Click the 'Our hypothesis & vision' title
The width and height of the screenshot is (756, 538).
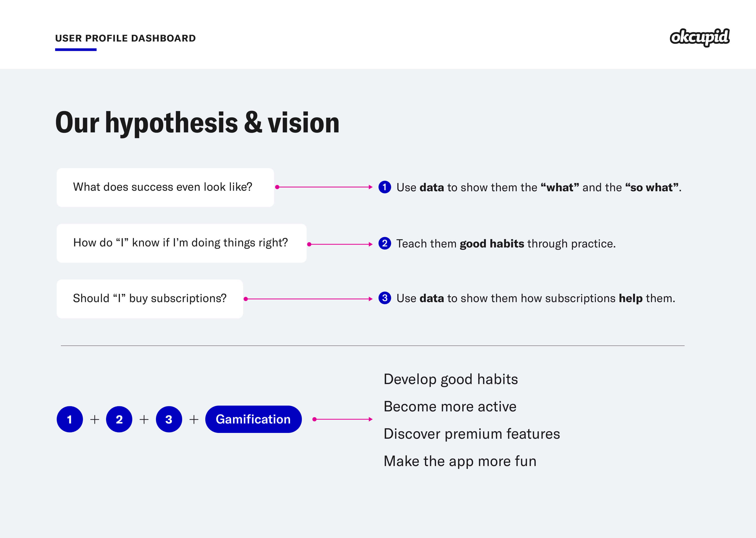pyautogui.click(x=197, y=123)
